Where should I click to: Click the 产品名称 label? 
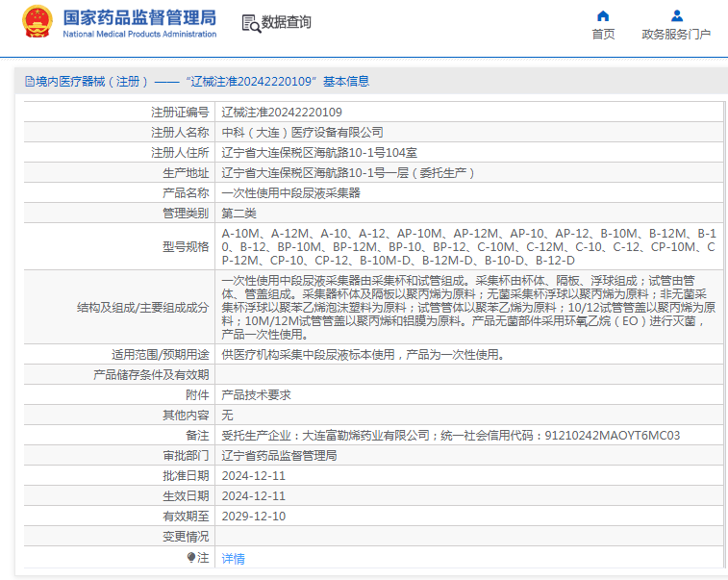click(x=186, y=193)
